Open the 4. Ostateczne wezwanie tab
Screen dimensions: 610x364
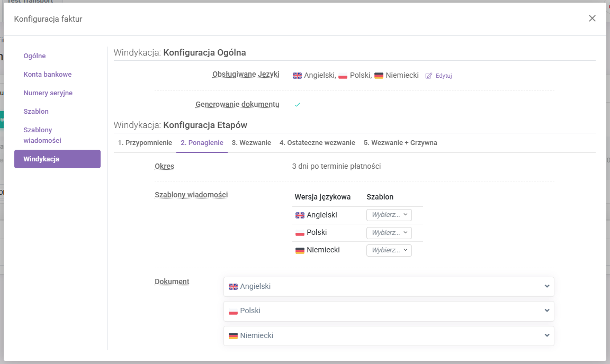pos(317,143)
